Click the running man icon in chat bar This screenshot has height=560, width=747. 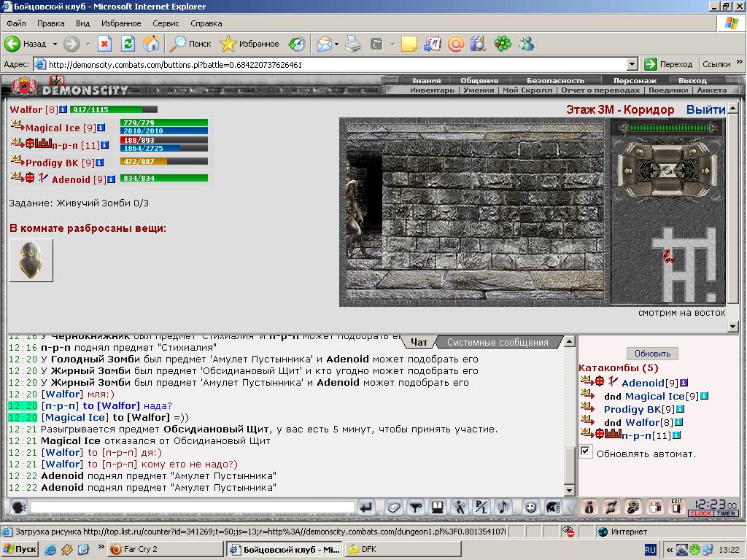coord(460,507)
